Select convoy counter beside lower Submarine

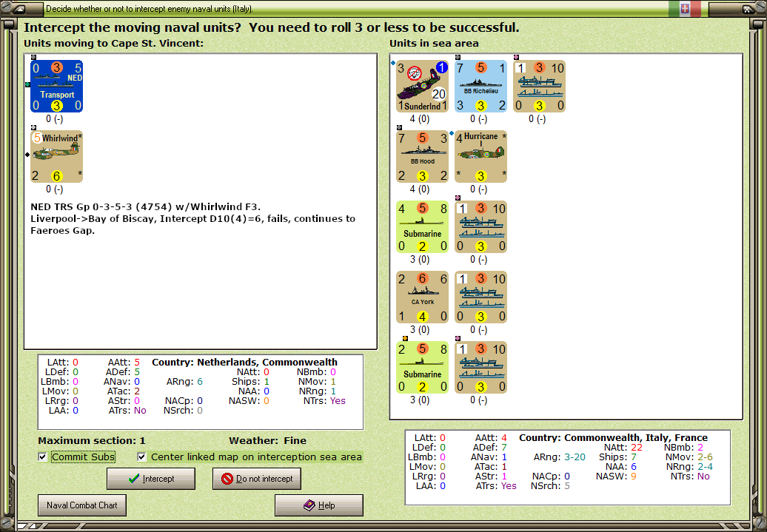point(480,368)
